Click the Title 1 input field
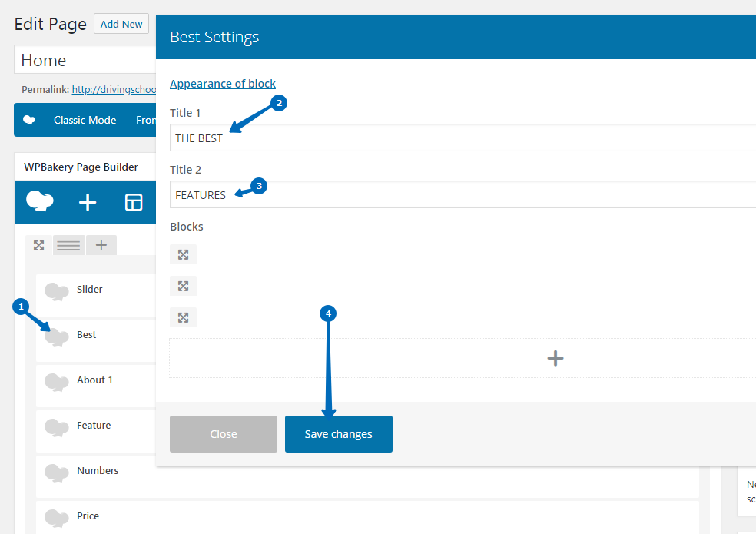Screen dimensions: 756x534 [x=461, y=138]
